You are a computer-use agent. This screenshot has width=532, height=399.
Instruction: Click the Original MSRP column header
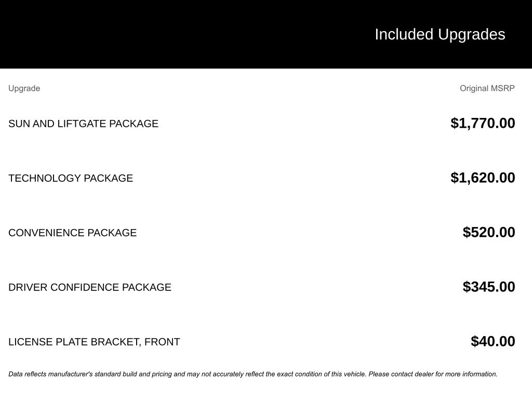click(487, 88)
